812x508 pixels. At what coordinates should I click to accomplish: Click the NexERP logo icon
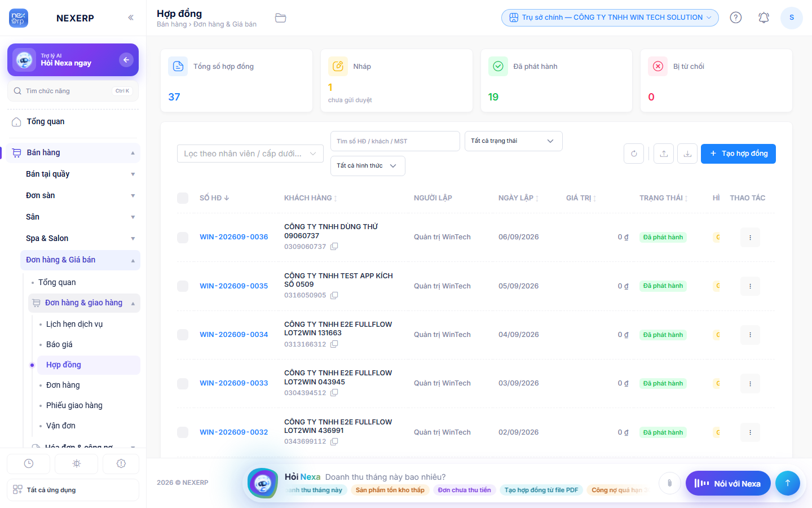coord(19,18)
